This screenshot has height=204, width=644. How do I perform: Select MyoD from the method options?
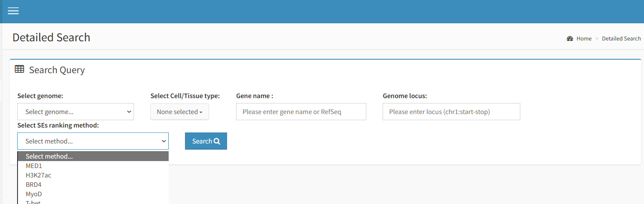pos(34,194)
